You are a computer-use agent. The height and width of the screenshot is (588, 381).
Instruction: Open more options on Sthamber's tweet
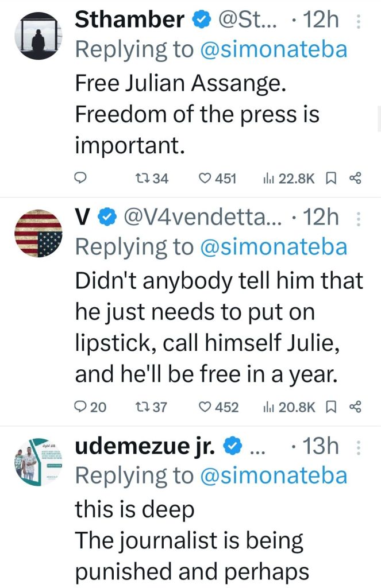coord(359,21)
